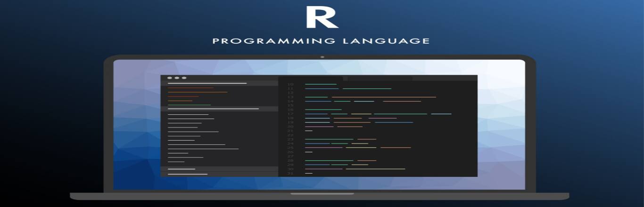Screen dimensions: 644x207
Task: Click line number 13 in the gutter
Action: (290, 97)
